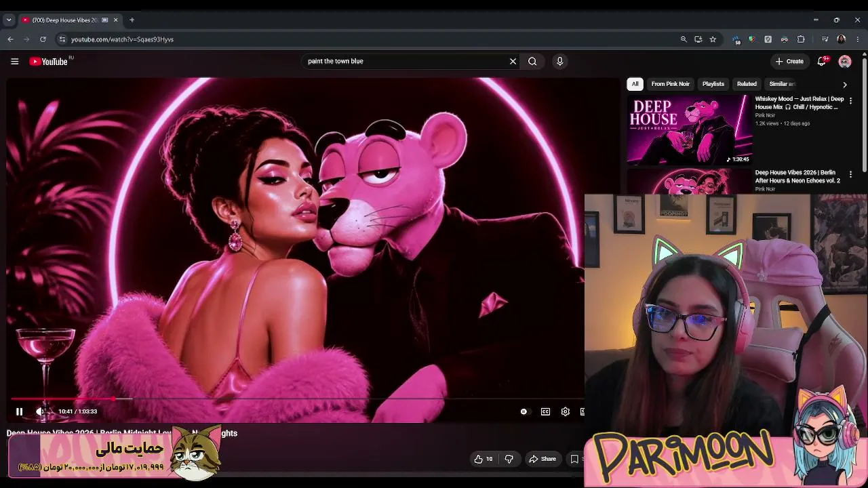The height and width of the screenshot is (488, 868).
Task: Go back in browser history
Action: (10, 39)
